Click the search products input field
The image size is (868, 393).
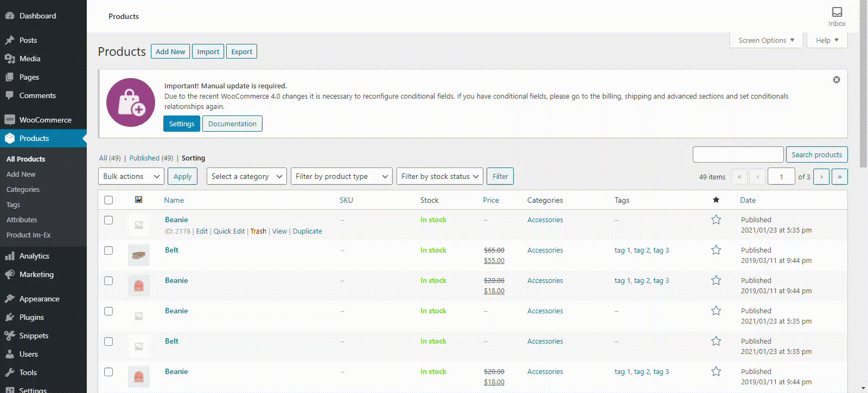[738, 154]
